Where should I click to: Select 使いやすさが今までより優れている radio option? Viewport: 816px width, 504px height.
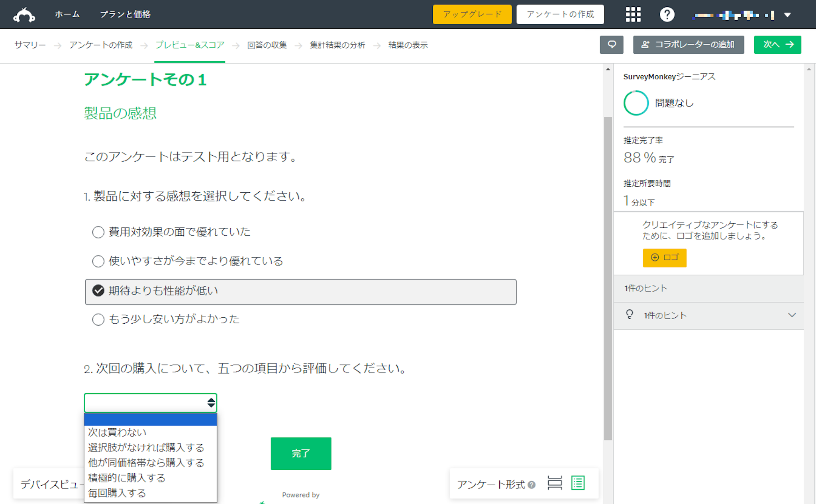point(98,261)
